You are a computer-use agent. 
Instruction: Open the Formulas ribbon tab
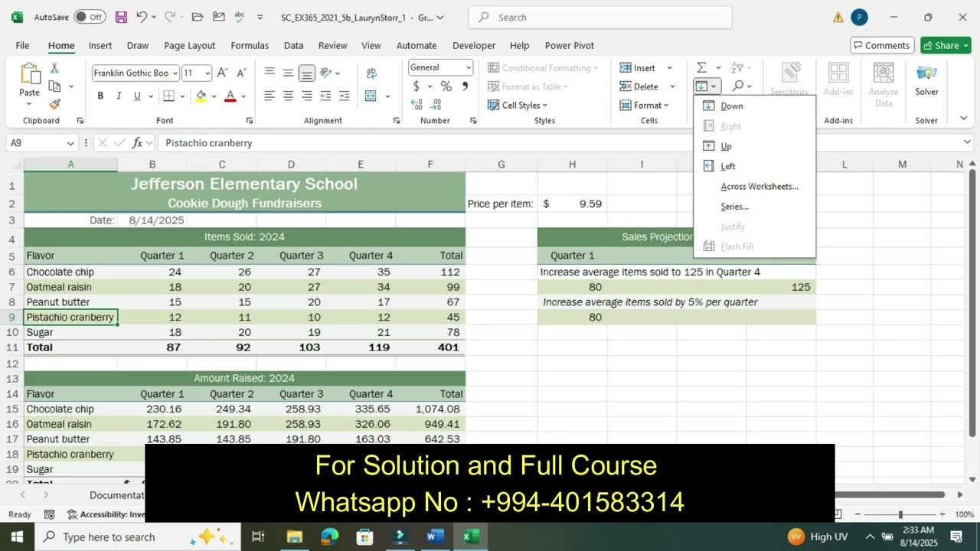click(250, 46)
